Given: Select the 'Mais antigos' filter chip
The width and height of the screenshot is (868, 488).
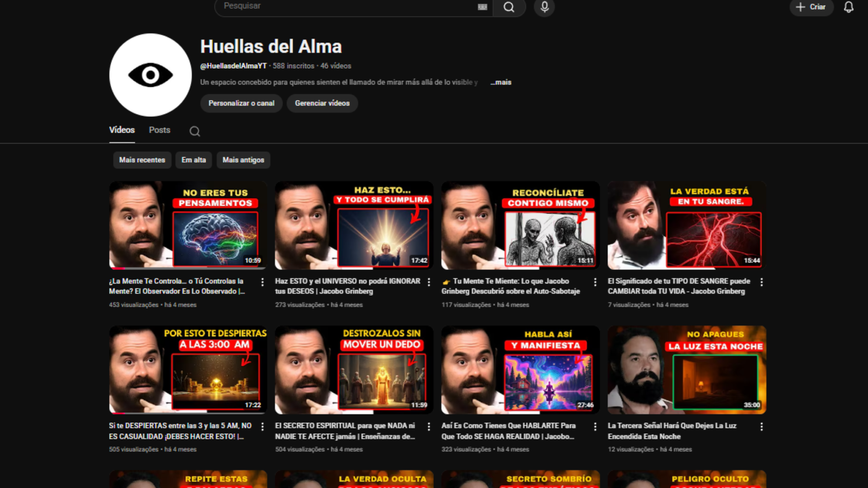Looking at the screenshot, I should (243, 160).
